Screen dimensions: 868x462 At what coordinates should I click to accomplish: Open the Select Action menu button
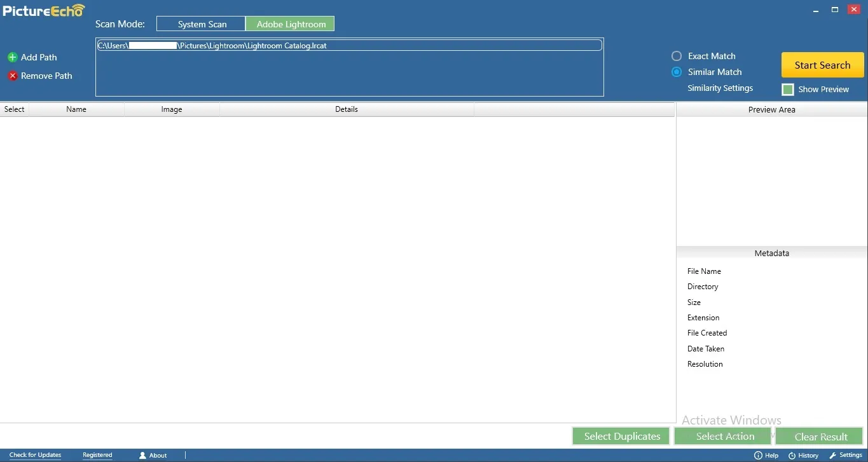click(x=724, y=436)
